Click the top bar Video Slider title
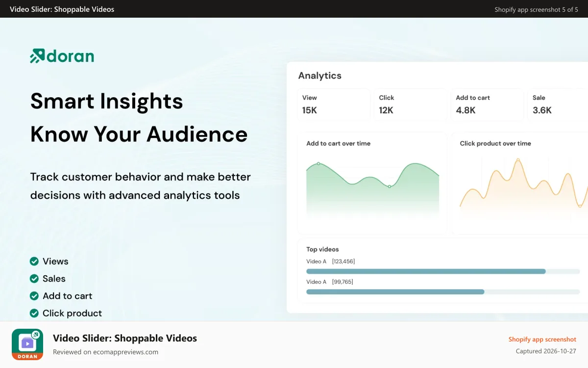 click(62, 9)
